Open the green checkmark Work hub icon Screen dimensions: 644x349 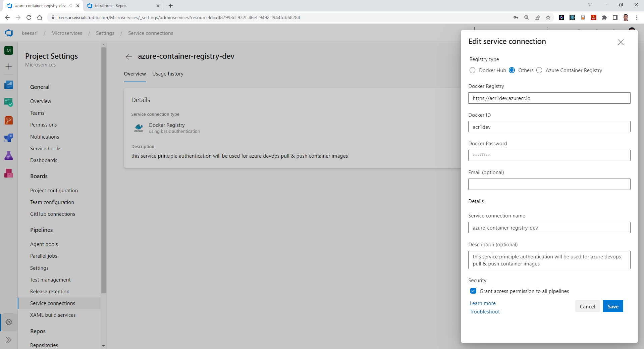pos(9,102)
